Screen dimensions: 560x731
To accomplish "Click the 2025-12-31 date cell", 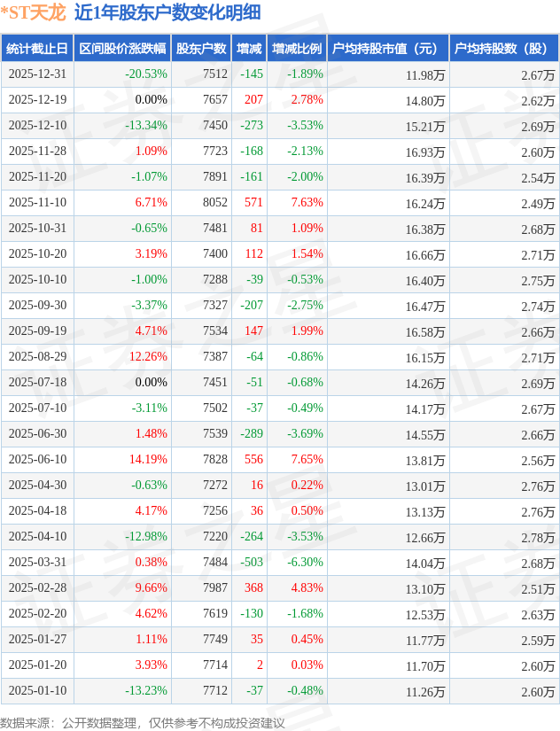I will [37, 74].
